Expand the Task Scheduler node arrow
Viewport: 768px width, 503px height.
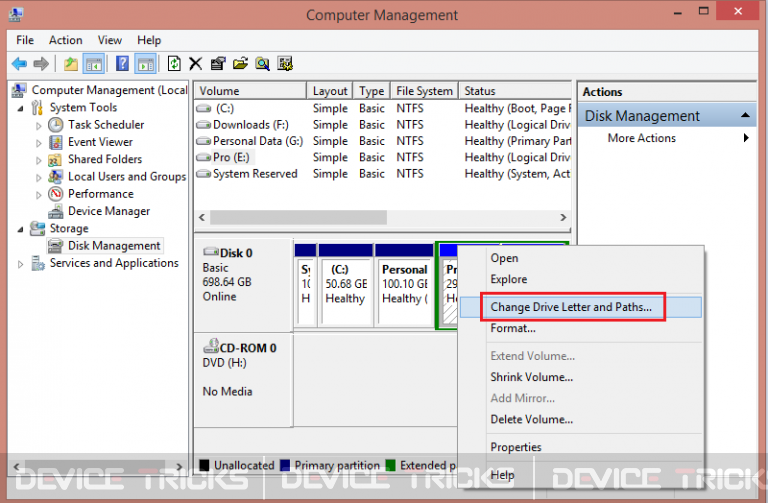pos(39,125)
